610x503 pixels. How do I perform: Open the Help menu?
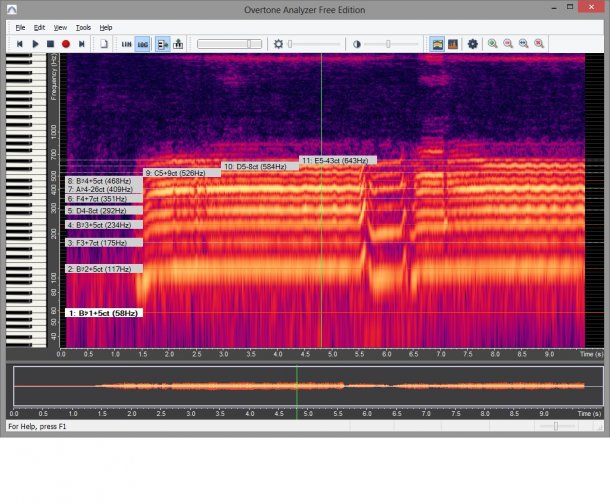coord(106,27)
